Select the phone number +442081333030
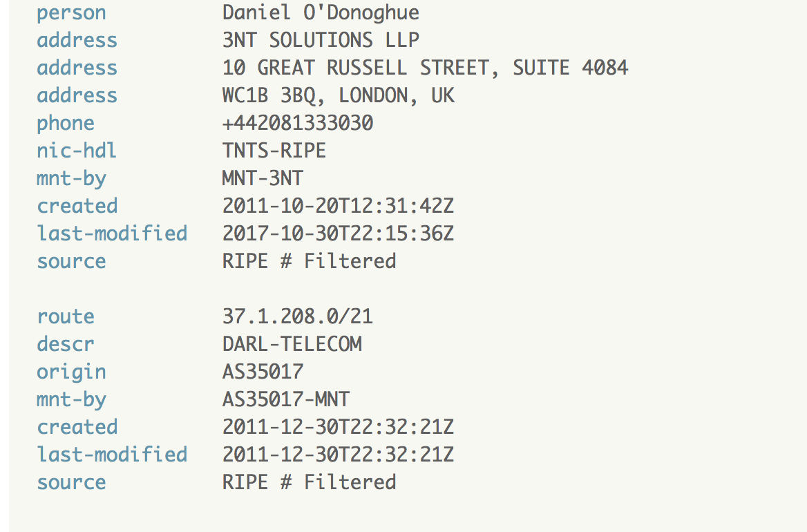Screen dimensions: 807x532 (298, 123)
